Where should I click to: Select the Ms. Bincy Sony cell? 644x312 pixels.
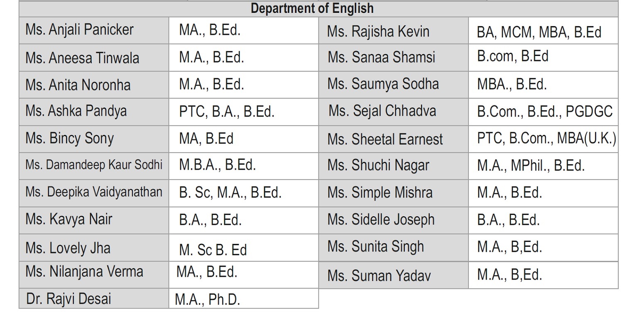(94, 139)
